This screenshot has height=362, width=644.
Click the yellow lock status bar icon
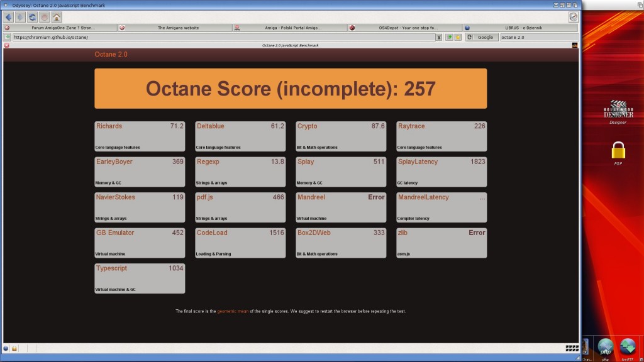click(x=14, y=348)
